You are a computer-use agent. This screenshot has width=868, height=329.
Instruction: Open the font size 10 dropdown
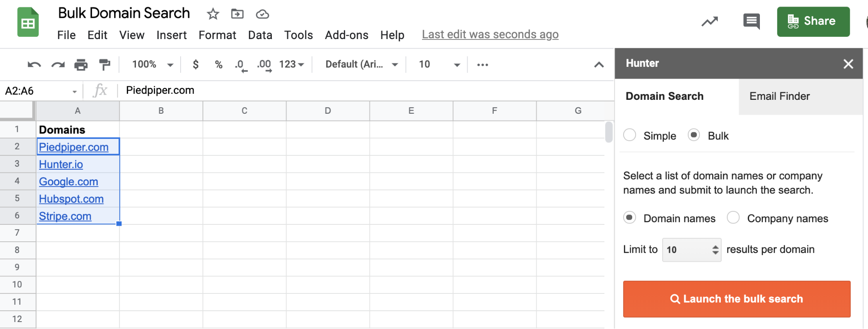click(439, 64)
